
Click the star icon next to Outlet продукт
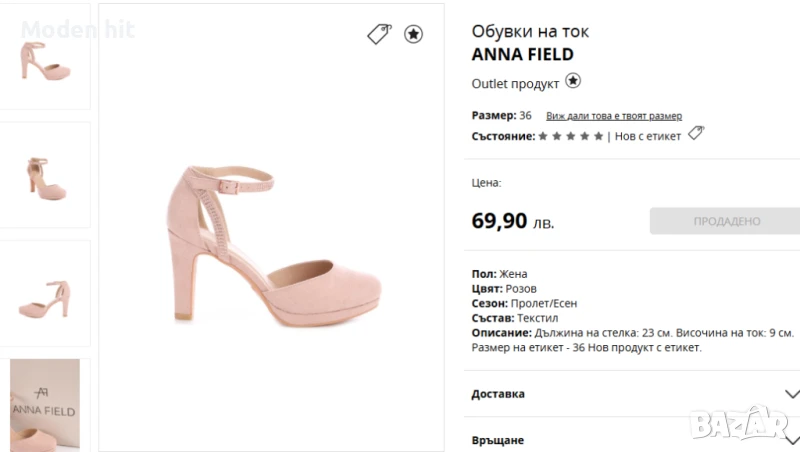[573, 81]
